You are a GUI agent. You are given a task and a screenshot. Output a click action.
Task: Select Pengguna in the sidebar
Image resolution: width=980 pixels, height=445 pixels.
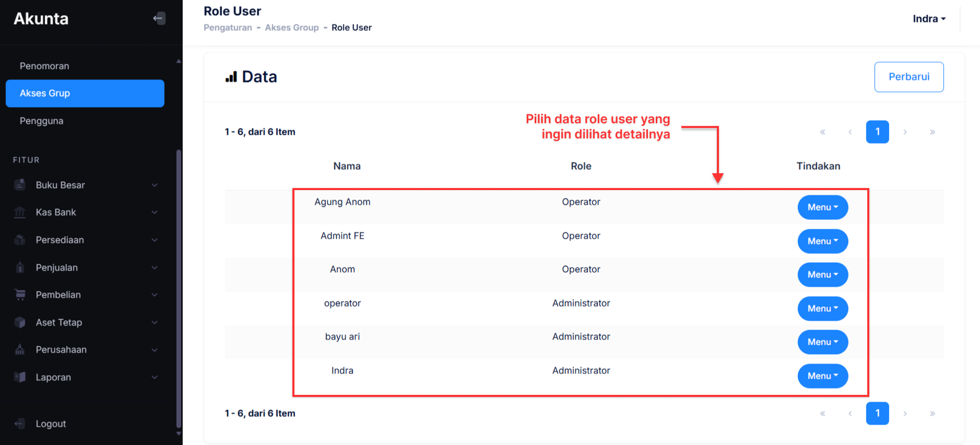[x=42, y=121]
